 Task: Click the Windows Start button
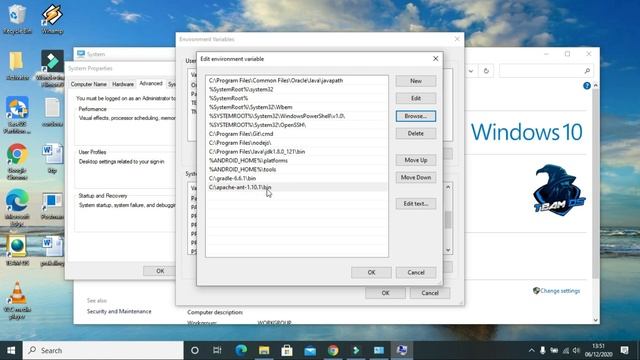click(11, 350)
